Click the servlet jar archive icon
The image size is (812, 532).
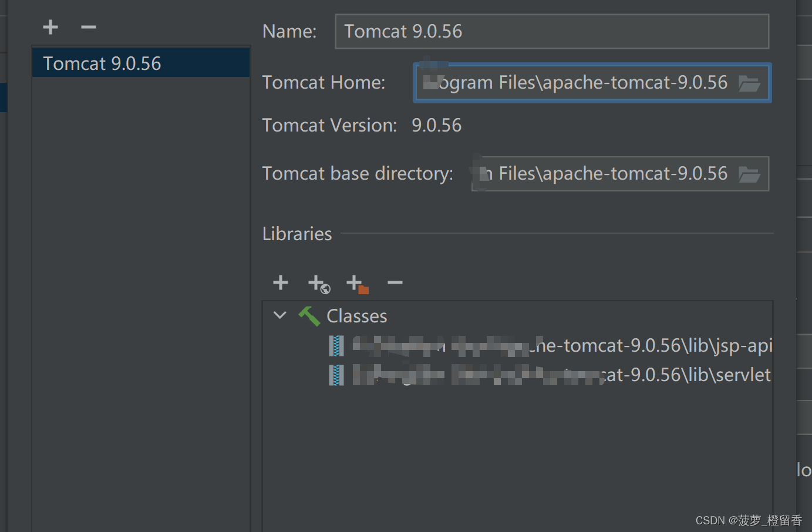[336, 375]
